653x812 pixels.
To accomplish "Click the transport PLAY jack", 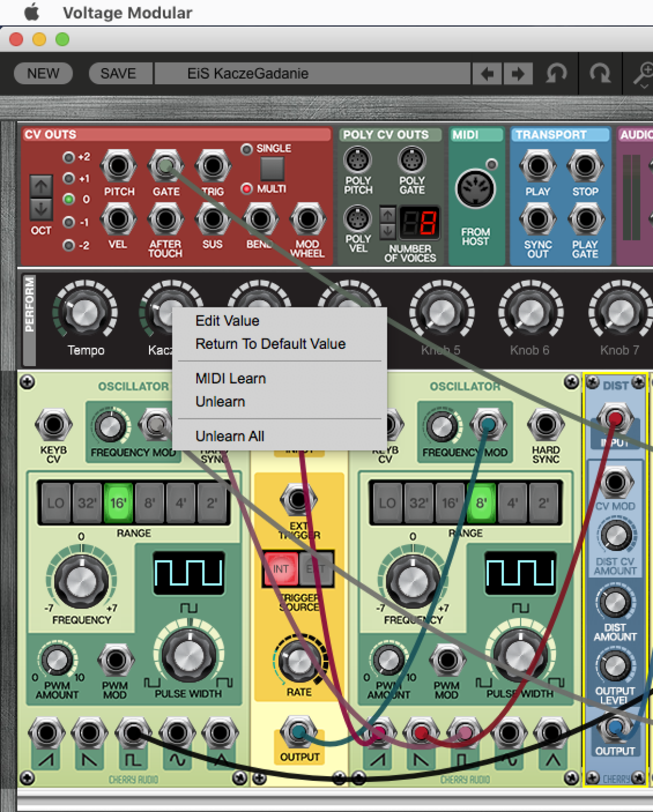I will pyautogui.click(x=538, y=166).
